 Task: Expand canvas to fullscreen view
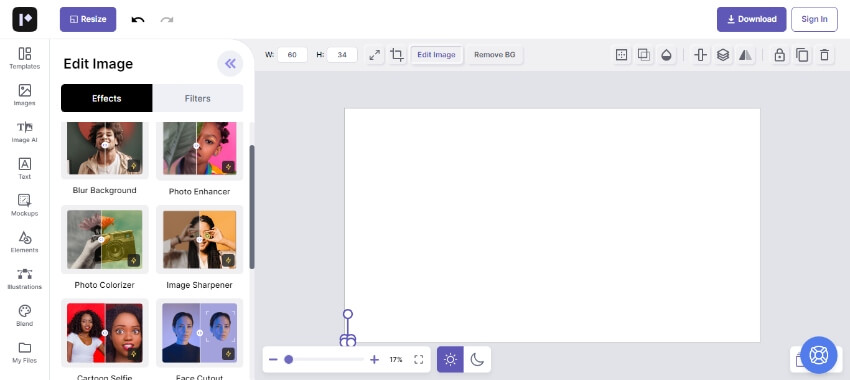[x=418, y=359]
